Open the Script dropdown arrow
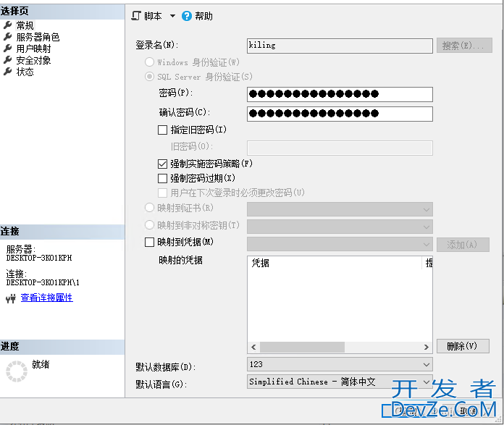 pyautogui.click(x=172, y=16)
